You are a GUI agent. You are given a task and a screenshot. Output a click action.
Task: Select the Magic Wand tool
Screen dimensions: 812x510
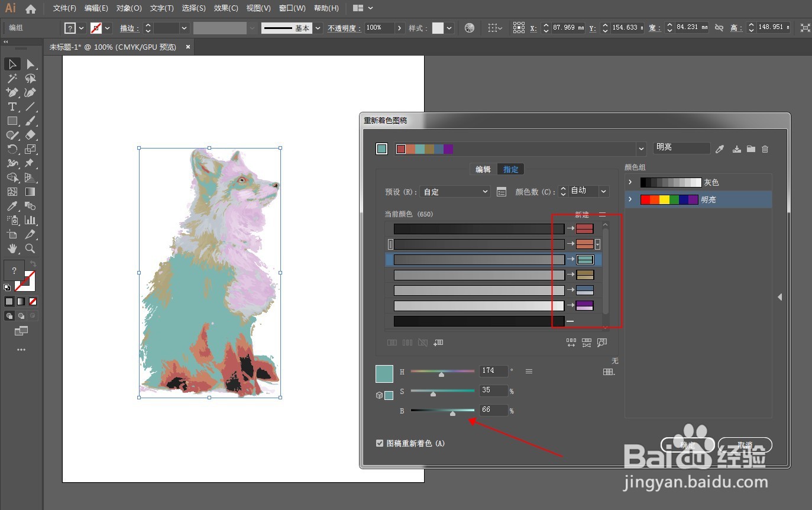click(x=12, y=78)
